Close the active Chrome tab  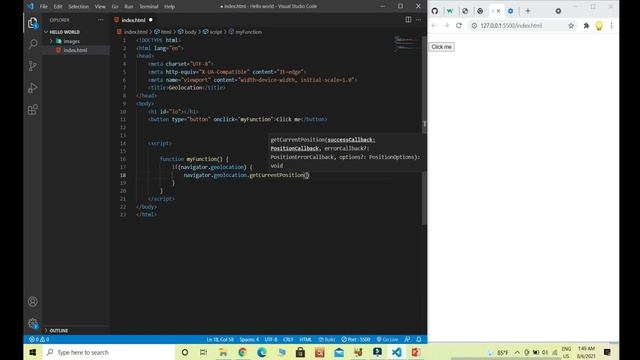tap(498, 11)
